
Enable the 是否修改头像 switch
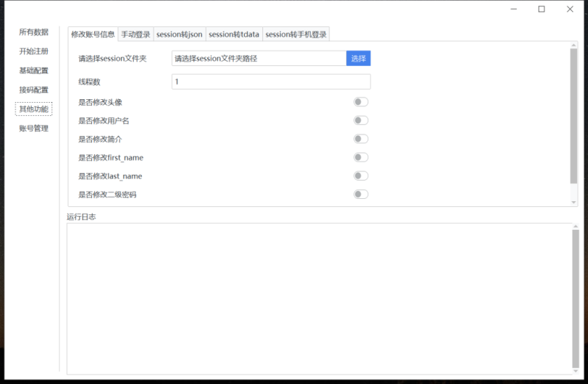[360, 102]
